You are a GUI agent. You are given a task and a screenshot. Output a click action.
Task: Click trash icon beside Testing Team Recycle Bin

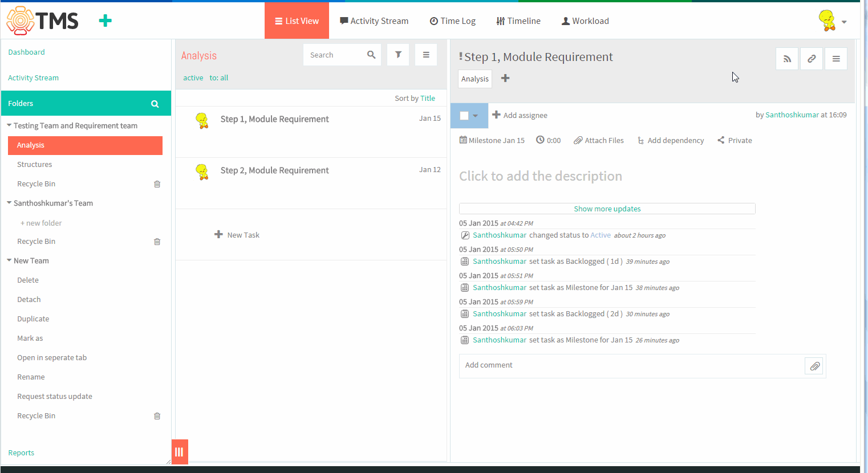157,184
